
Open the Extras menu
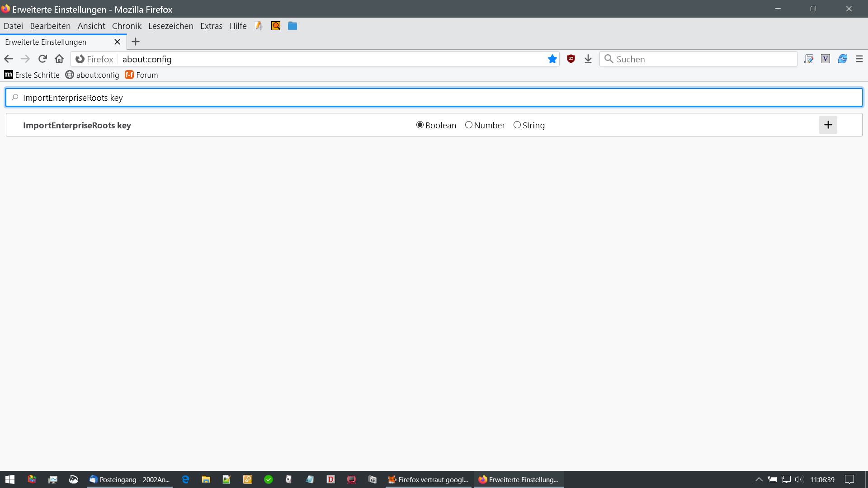[x=211, y=26]
